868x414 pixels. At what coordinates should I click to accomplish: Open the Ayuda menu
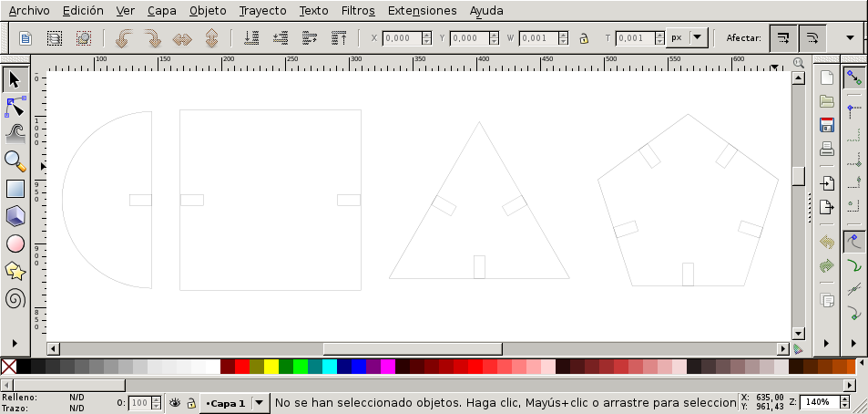click(486, 11)
